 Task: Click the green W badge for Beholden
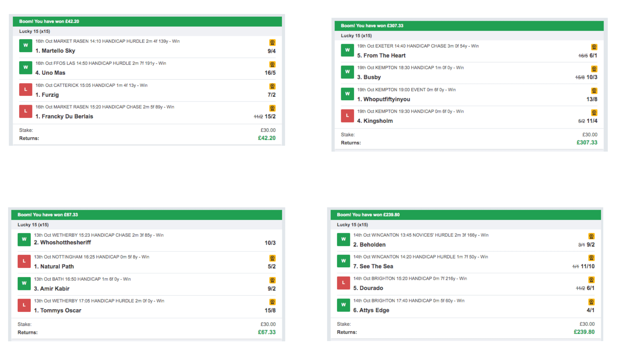343,239
